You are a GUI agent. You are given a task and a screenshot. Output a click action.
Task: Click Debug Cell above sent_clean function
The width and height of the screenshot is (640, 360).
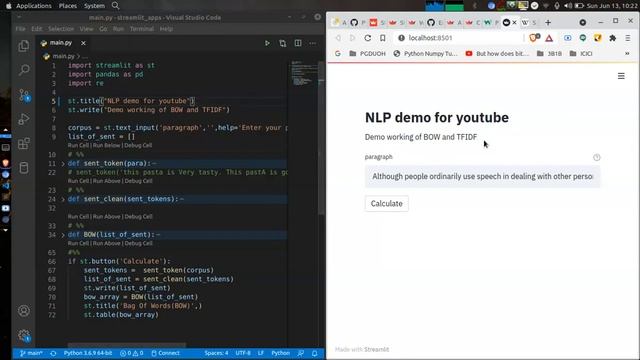138,181
